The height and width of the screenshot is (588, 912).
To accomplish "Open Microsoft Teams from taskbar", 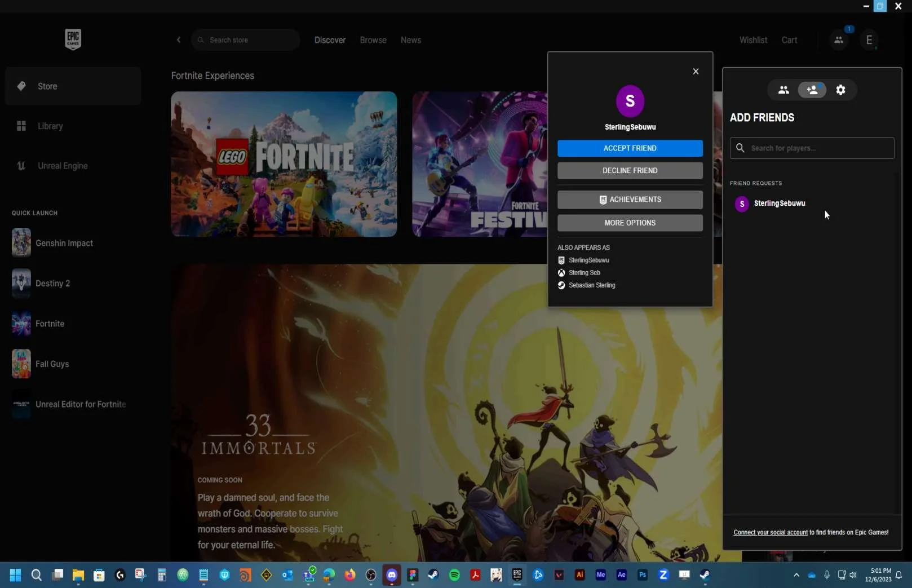I will coord(309,575).
